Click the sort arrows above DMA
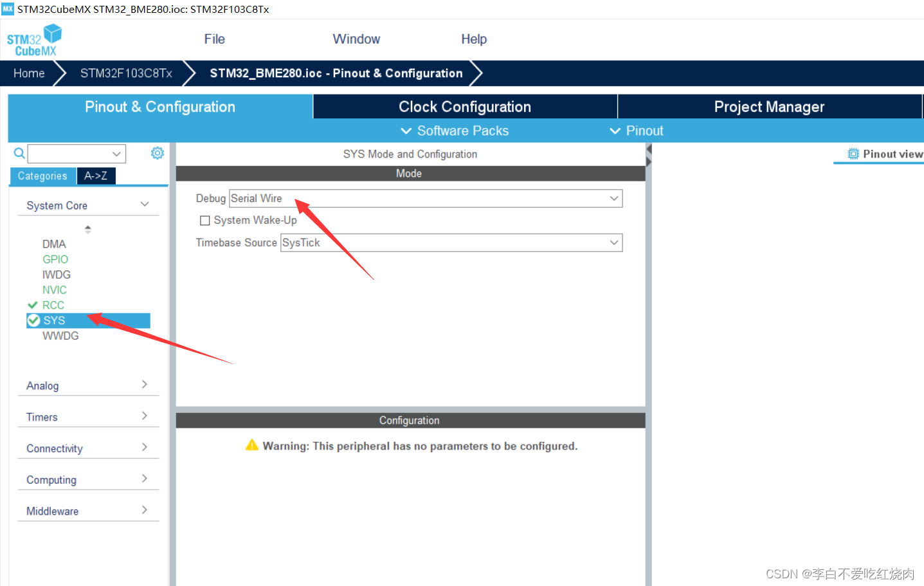 (x=88, y=229)
